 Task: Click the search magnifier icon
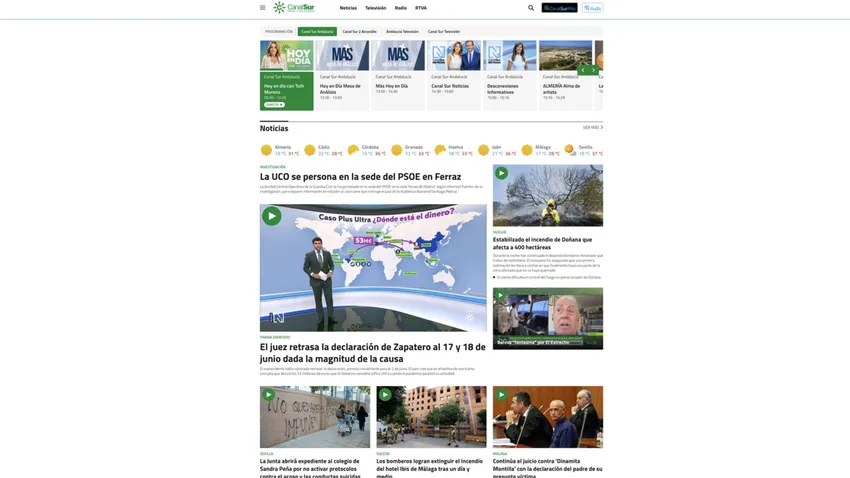(531, 8)
